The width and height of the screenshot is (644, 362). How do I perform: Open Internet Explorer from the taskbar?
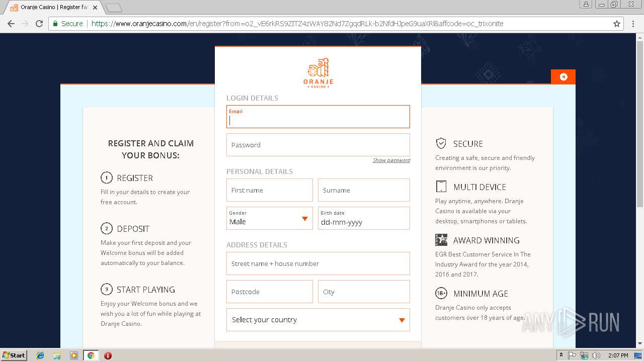click(x=40, y=355)
